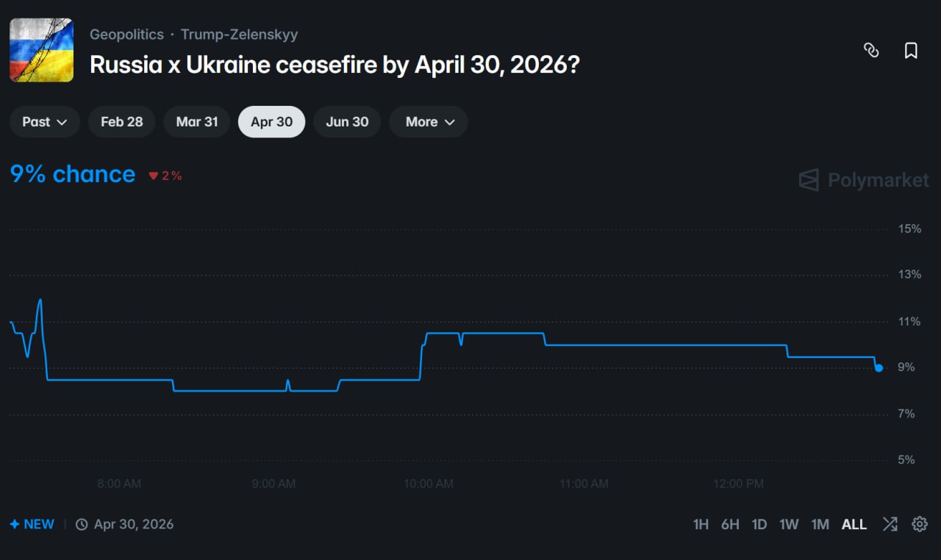Click the blue dot on the chart line
This screenshot has width=941, height=560.
(879, 367)
